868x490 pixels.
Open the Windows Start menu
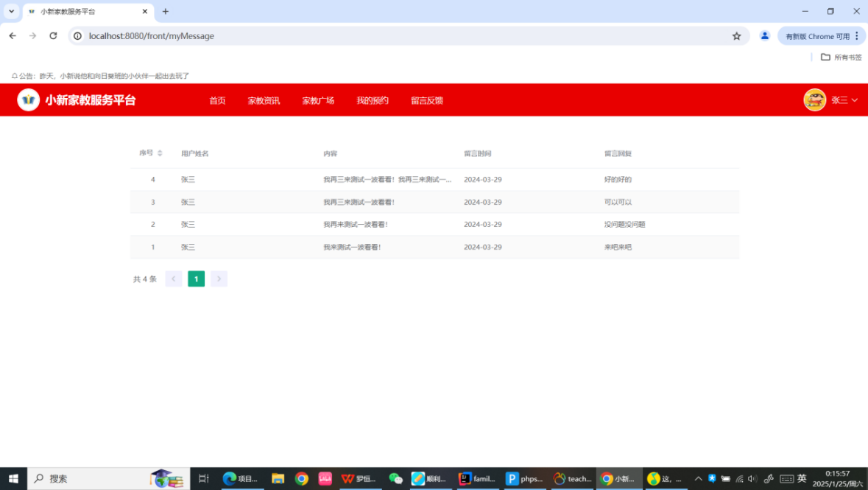coord(13,478)
